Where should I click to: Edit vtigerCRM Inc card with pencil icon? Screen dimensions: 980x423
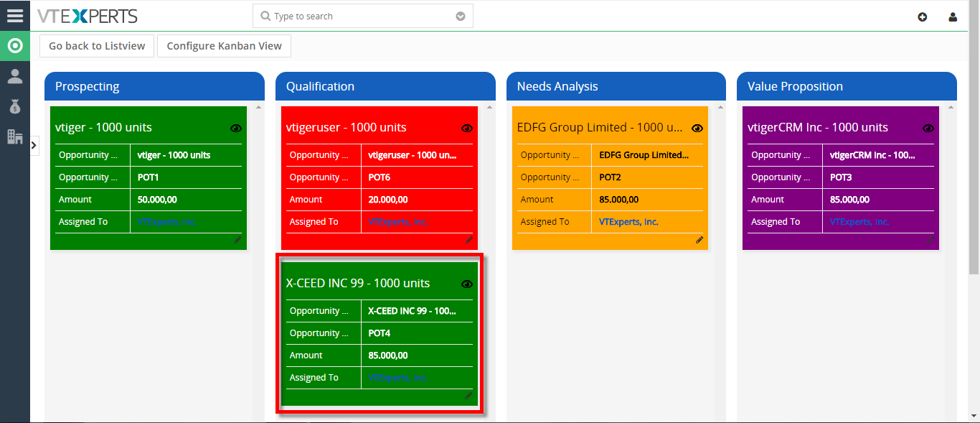[x=930, y=240]
